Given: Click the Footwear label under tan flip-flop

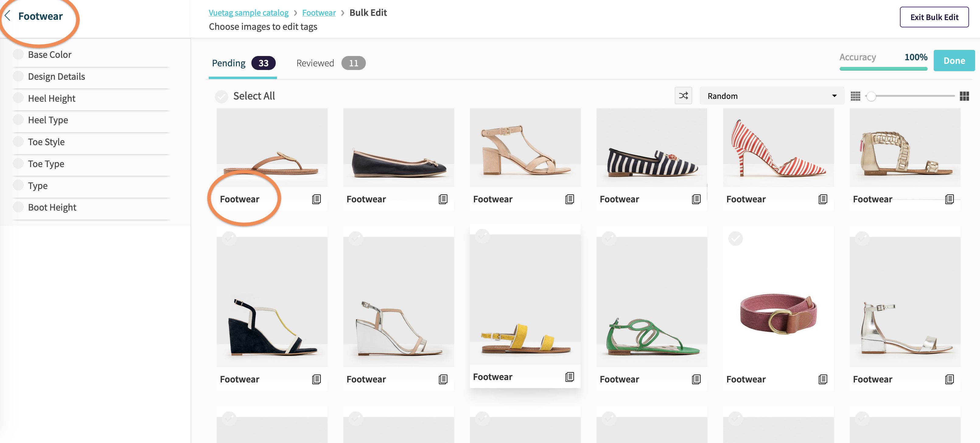Looking at the screenshot, I should coord(239,199).
